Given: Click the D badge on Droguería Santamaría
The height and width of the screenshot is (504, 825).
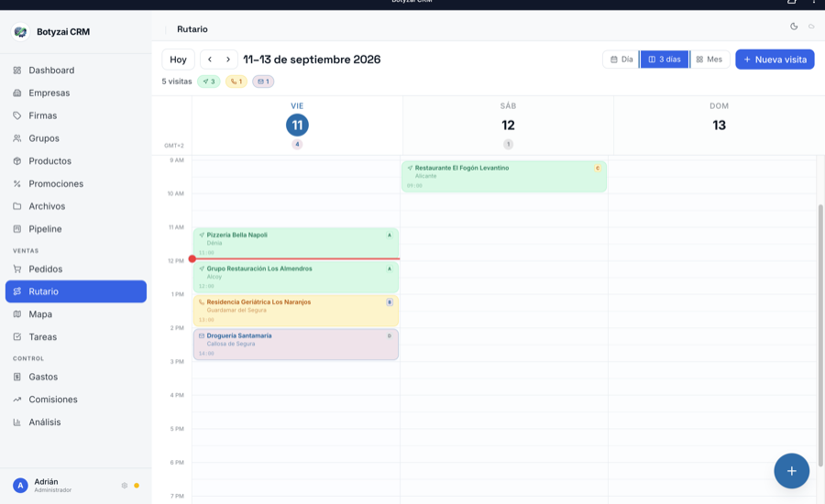Looking at the screenshot, I should pos(390,335).
